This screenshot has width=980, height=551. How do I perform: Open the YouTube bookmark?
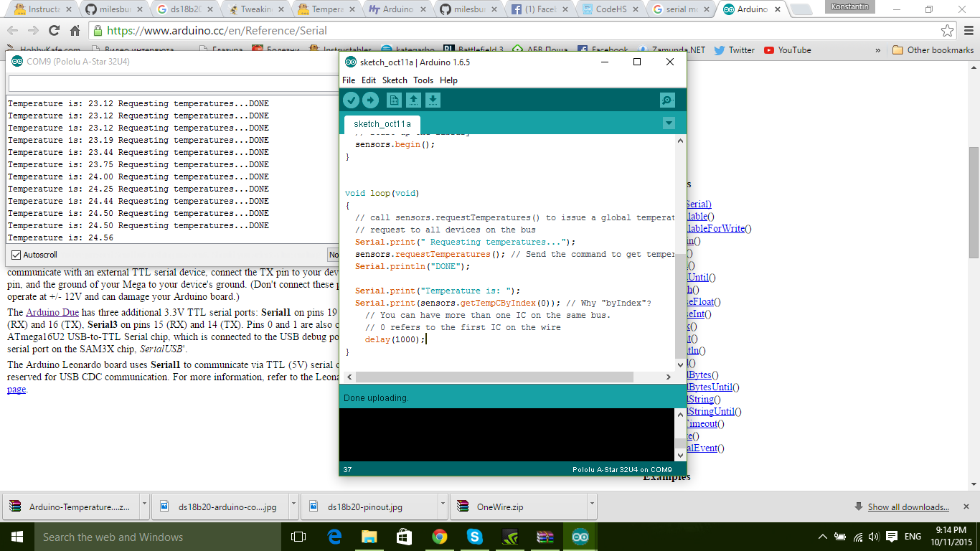pyautogui.click(x=788, y=50)
